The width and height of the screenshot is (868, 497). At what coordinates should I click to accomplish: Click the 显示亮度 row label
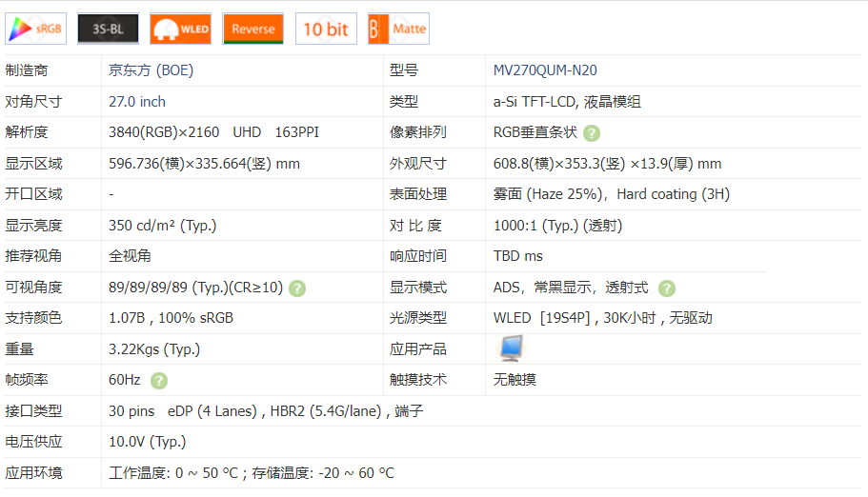coord(33,226)
